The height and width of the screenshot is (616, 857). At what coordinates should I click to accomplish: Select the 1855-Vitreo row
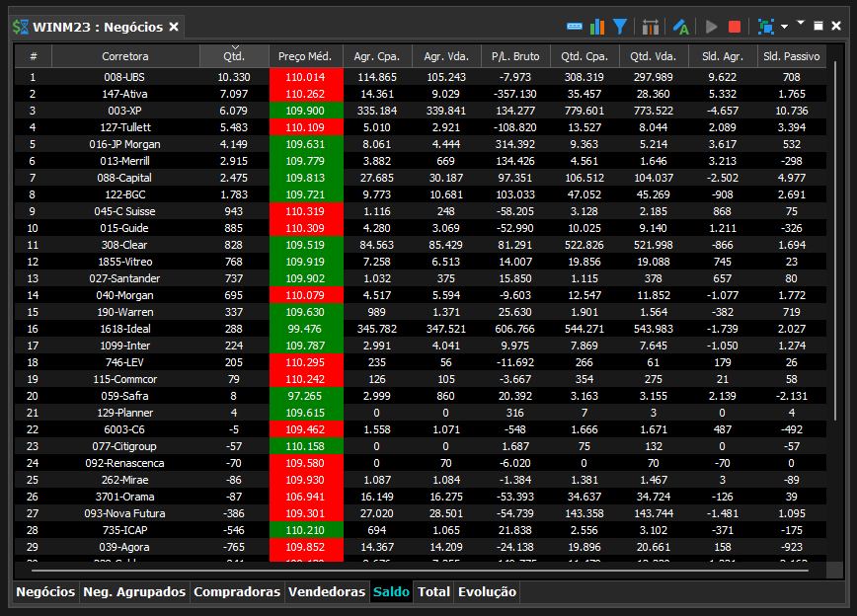[421, 262]
